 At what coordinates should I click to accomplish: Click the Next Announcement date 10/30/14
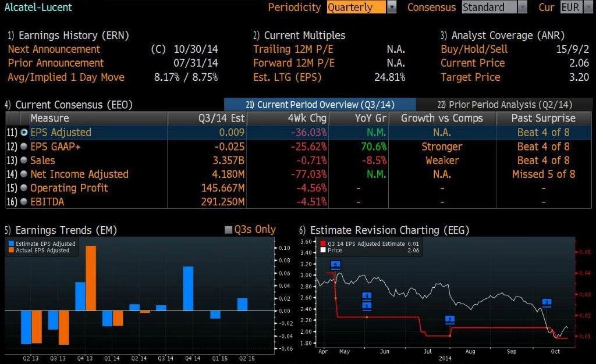196,49
